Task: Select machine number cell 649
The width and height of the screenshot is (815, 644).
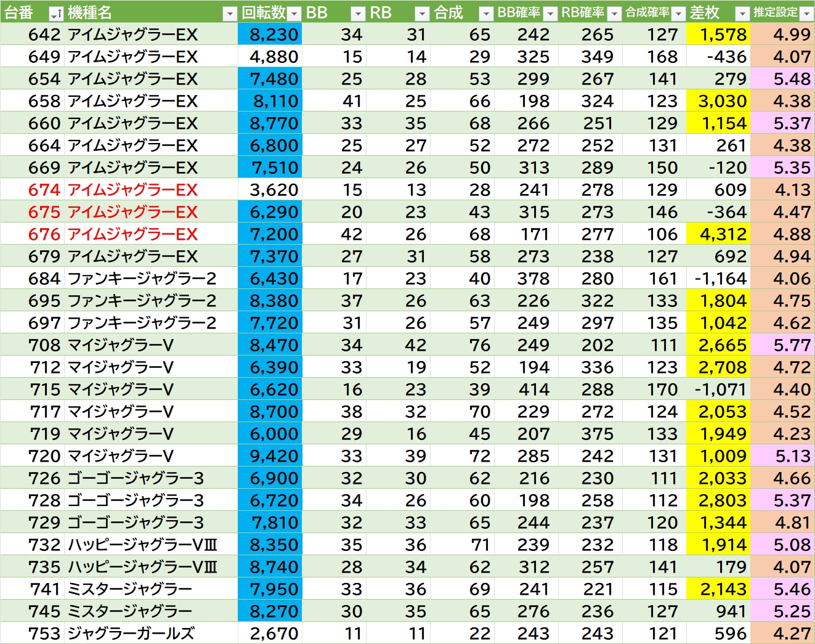Action: (32, 57)
